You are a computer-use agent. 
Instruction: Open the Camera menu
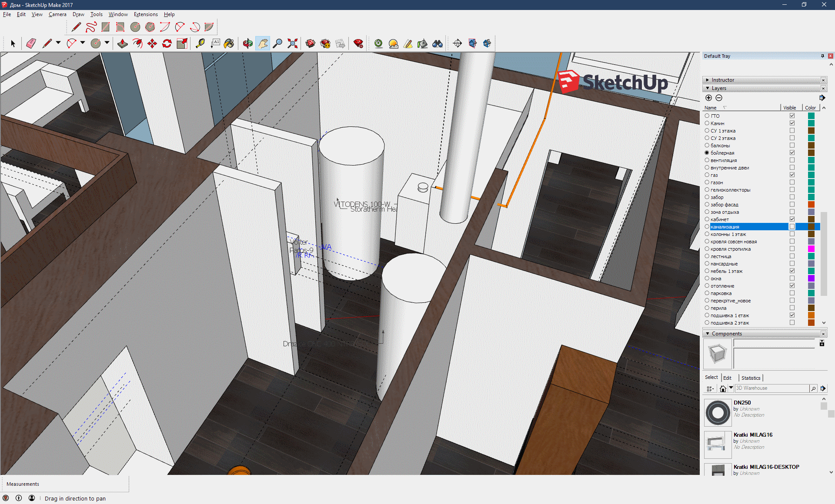(57, 14)
